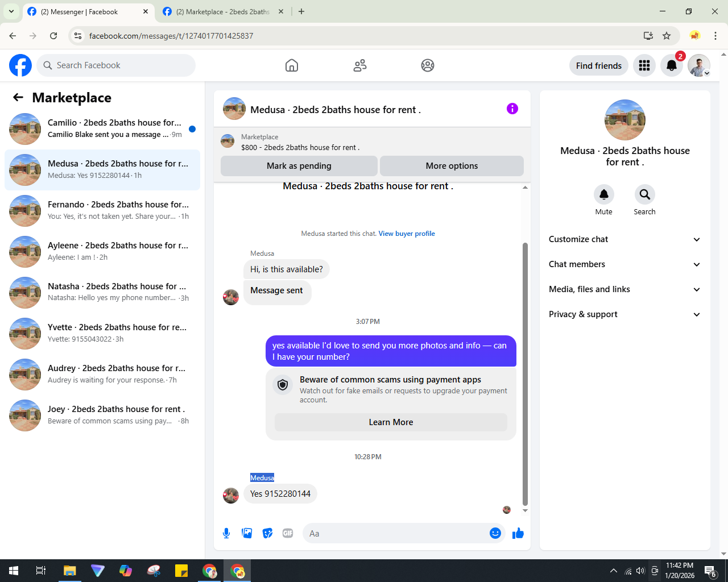Open the Groups icon in top navigation
The height and width of the screenshot is (582, 728).
(428, 65)
